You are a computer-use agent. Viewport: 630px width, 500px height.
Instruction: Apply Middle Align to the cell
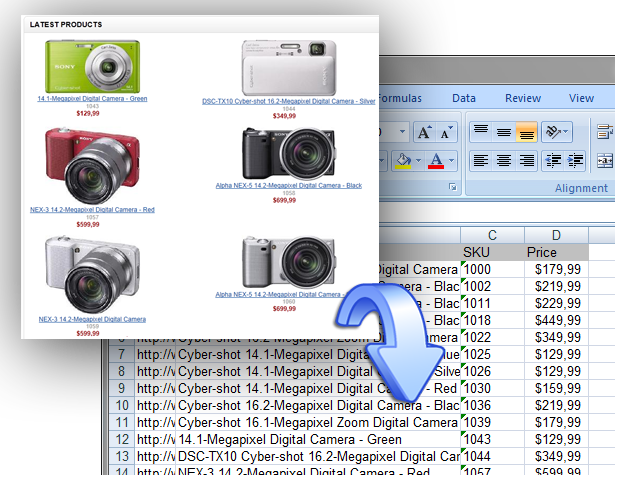pyautogui.click(x=503, y=132)
